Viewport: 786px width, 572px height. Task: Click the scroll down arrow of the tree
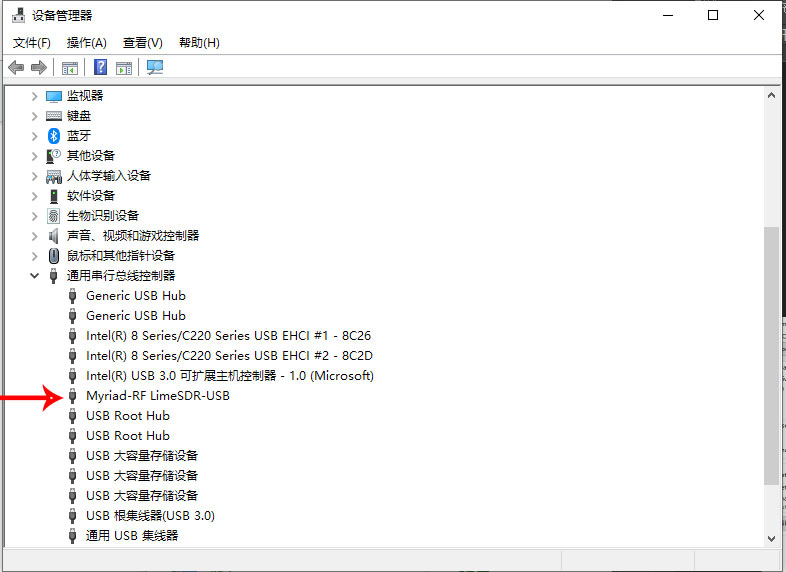[x=771, y=539]
